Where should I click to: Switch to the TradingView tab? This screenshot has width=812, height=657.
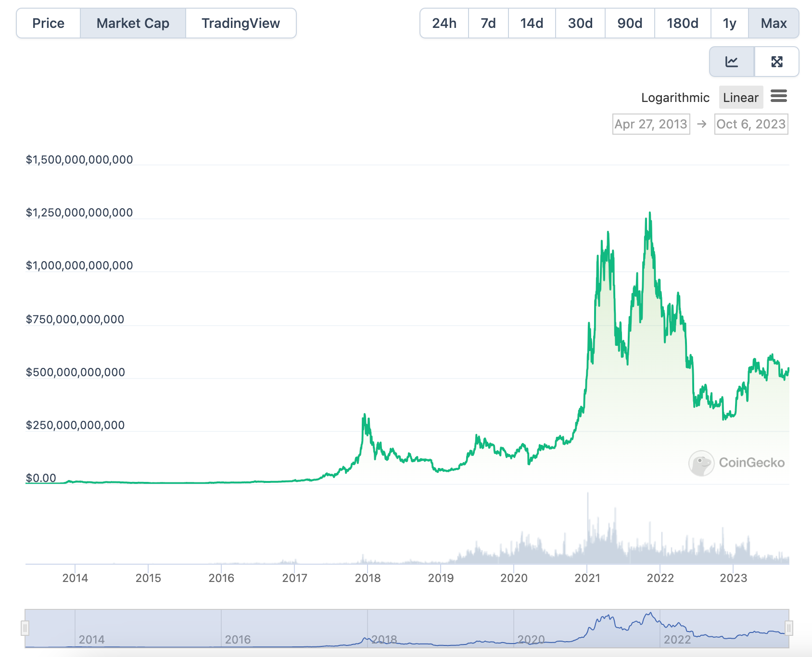coord(241,23)
